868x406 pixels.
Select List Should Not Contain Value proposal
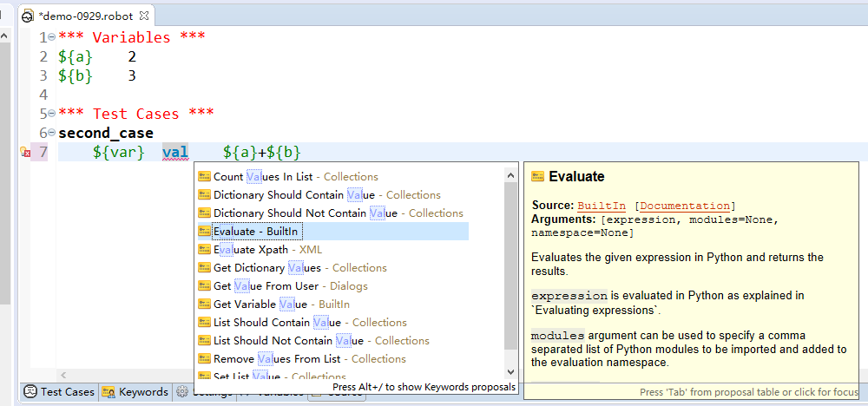[x=314, y=341]
